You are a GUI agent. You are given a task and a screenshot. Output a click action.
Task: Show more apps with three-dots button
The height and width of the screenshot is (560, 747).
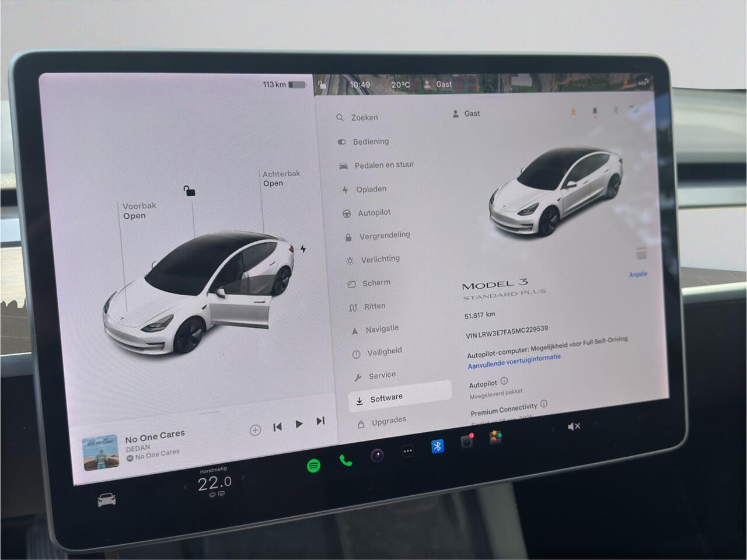coord(407,450)
